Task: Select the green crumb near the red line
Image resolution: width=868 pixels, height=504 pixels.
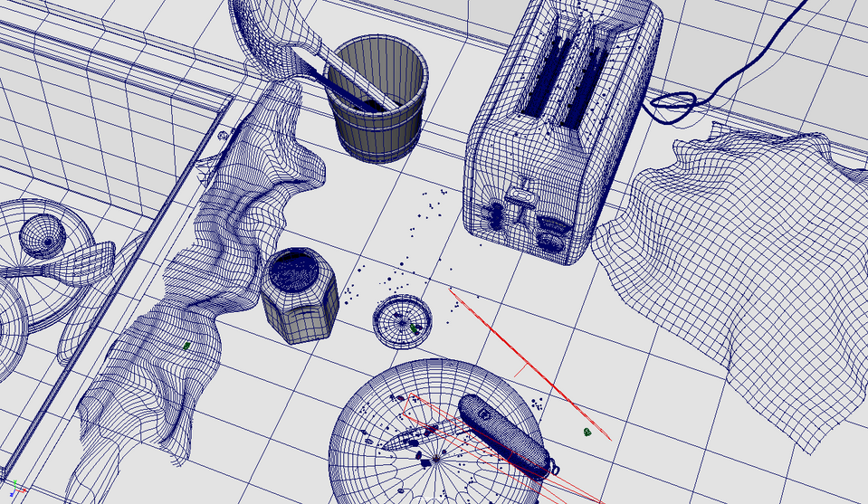Action: click(x=587, y=433)
